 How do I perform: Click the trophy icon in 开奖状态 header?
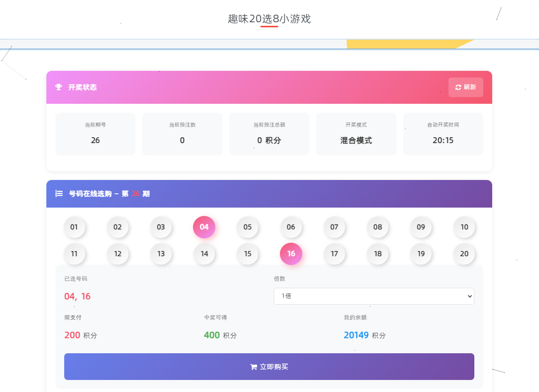(59, 87)
